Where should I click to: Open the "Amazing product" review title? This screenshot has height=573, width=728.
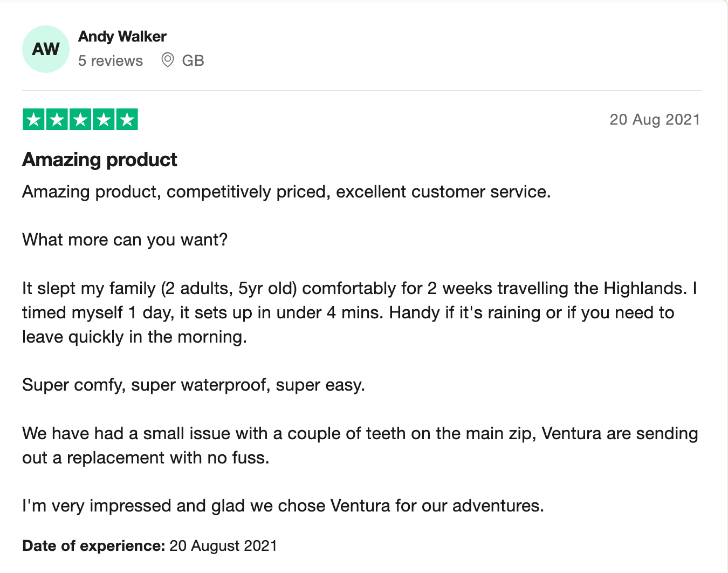(100, 160)
